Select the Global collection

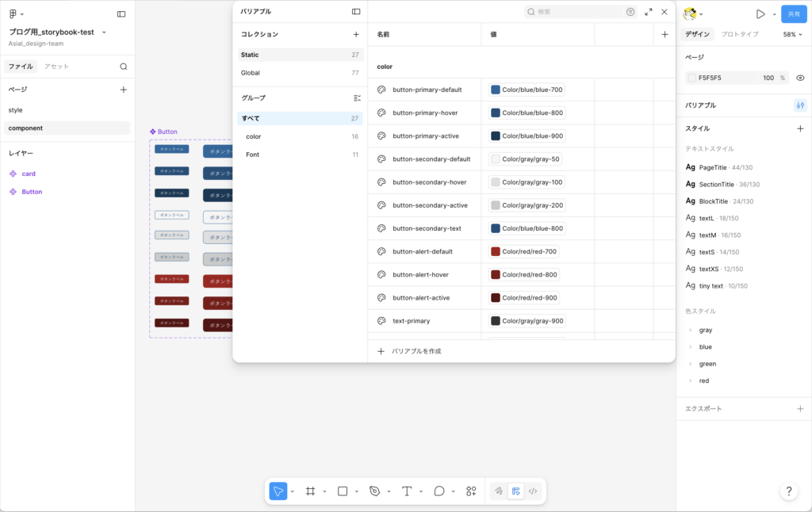pyautogui.click(x=301, y=73)
